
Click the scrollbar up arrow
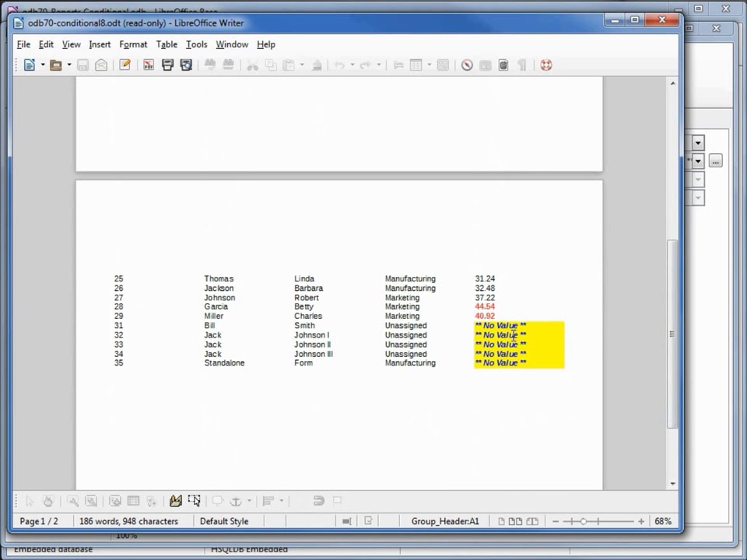[672, 83]
